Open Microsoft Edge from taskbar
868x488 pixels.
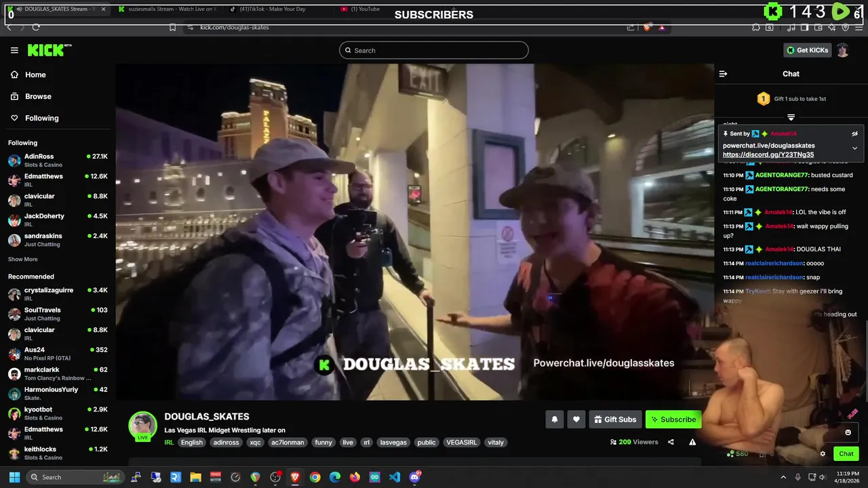335,477
